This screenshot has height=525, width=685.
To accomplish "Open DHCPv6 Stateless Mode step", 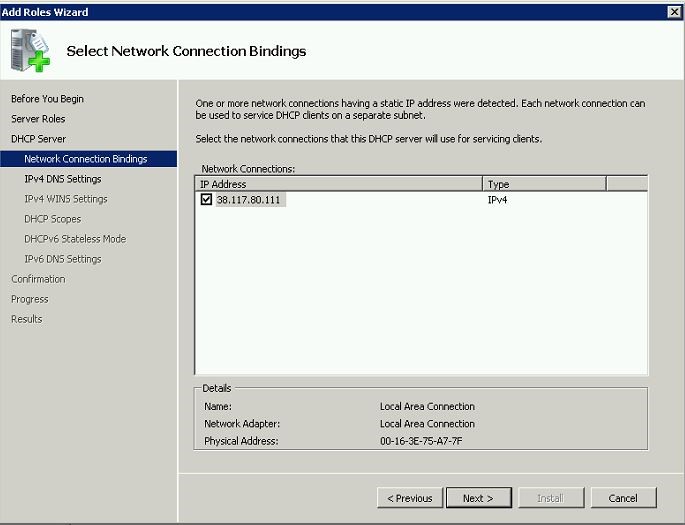I will point(75,239).
